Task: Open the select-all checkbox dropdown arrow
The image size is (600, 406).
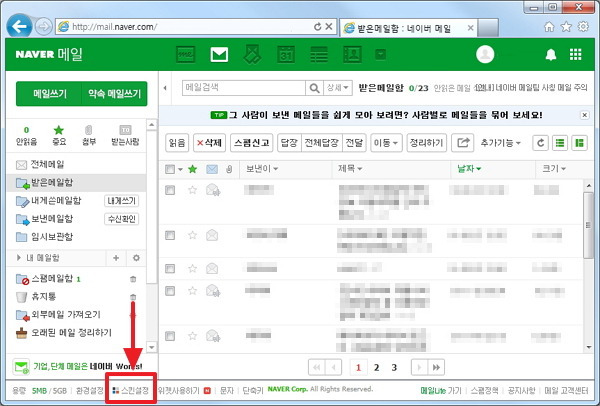Action: pyautogui.click(x=180, y=169)
